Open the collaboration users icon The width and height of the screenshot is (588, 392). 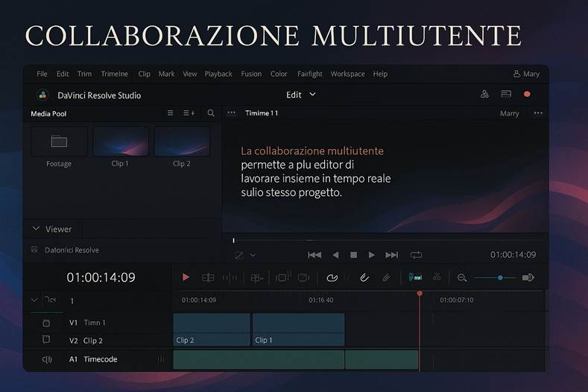click(484, 94)
